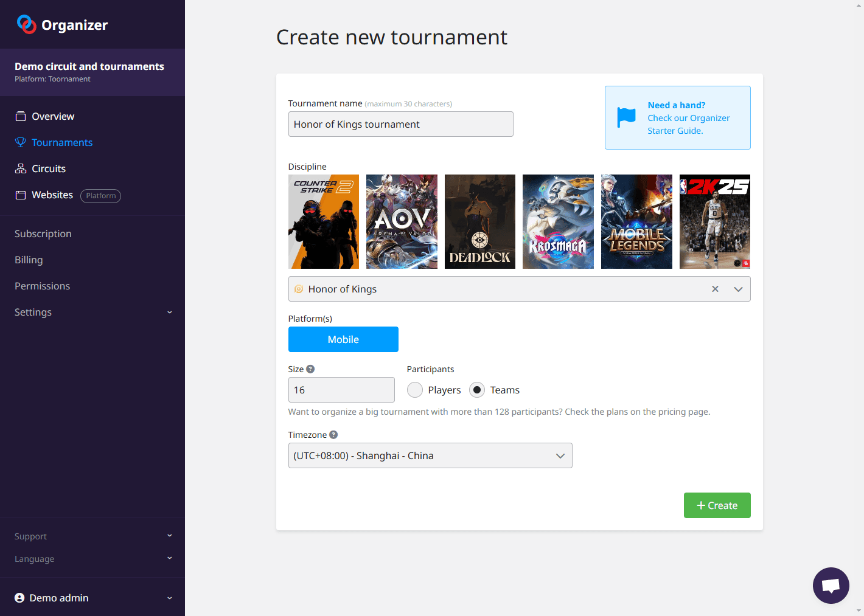Screen dimensions: 864x616
Task: Click the Demo admin user avatar icon
Action: [x=19, y=598]
